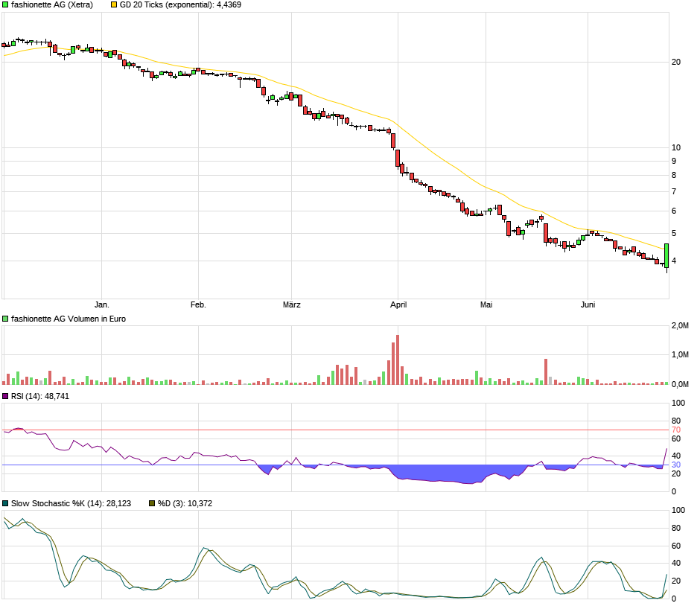Image resolution: width=700 pixels, height=606 pixels.
Task: Select the Juni label on the time axis
Action: pos(588,304)
